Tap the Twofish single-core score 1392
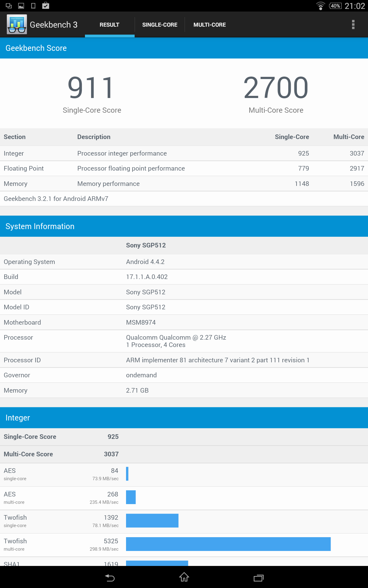The image size is (368, 588). 111,518
